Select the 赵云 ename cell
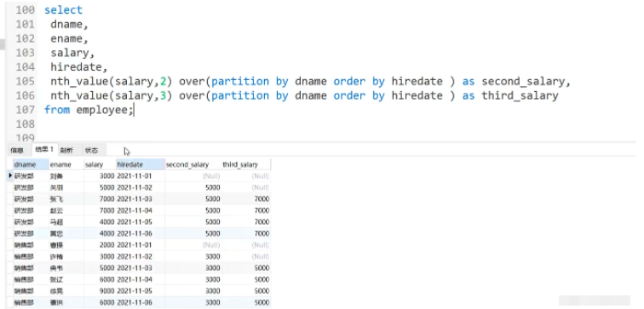The image size is (644, 309). coord(66,210)
